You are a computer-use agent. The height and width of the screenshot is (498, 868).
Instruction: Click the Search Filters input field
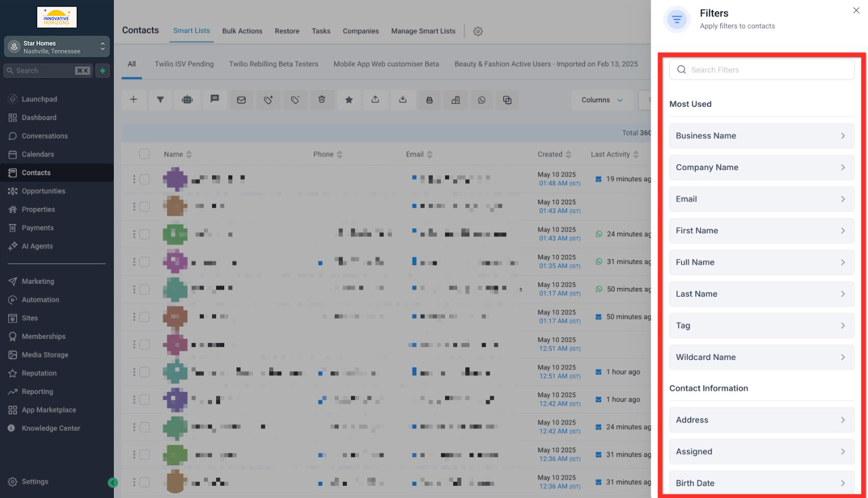[x=762, y=70]
